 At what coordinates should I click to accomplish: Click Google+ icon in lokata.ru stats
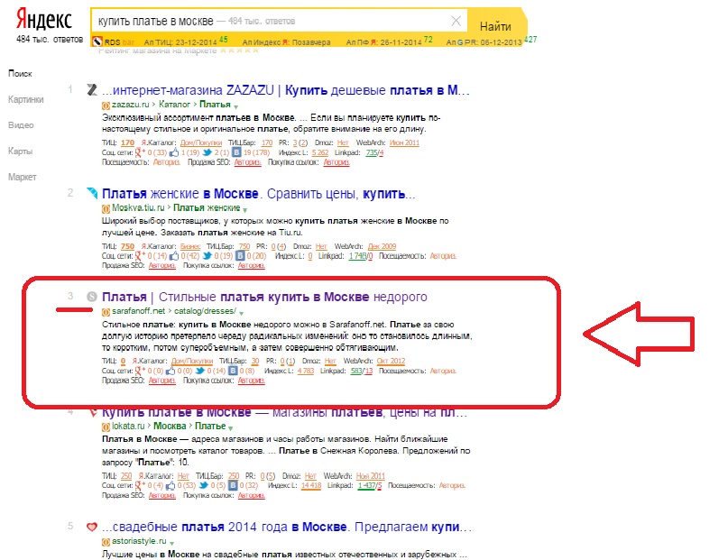[140, 485]
